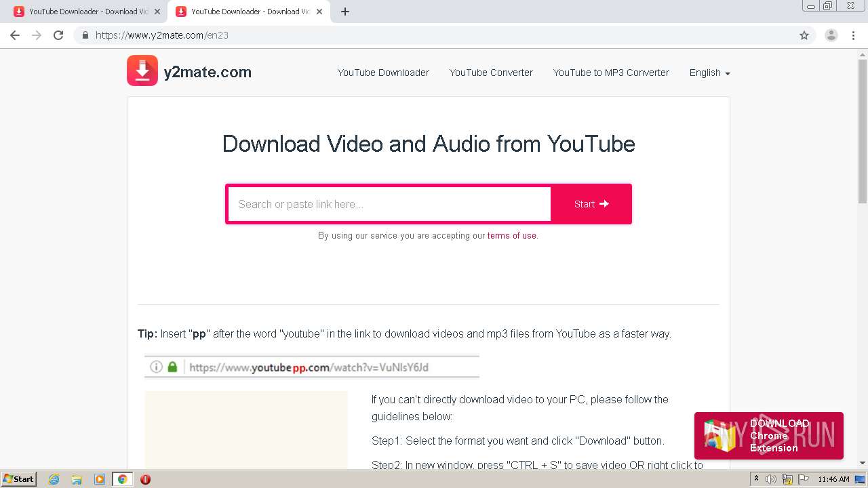Viewport: 868px width, 488px height.
Task: Click example youtubepp URL image
Action: point(311,367)
